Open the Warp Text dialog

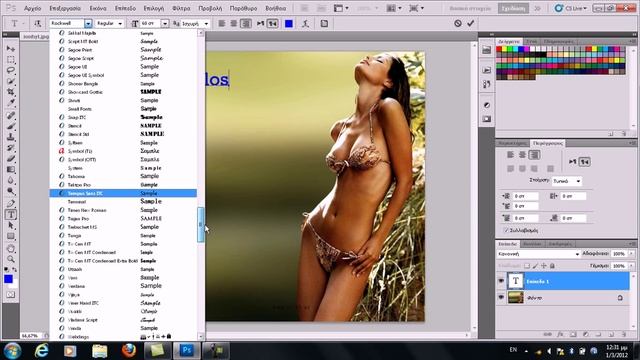[305, 24]
